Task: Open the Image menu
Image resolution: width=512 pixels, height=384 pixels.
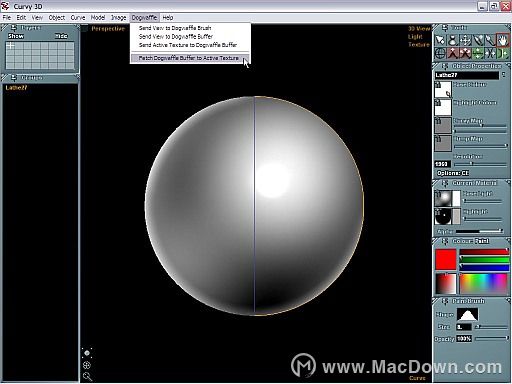Action: [118, 18]
